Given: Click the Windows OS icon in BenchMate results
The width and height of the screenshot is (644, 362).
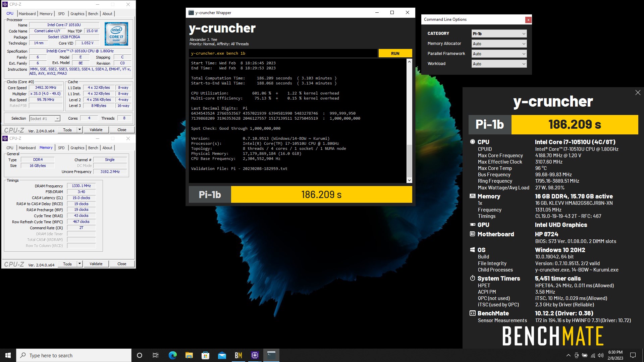Looking at the screenshot, I should tap(472, 250).
